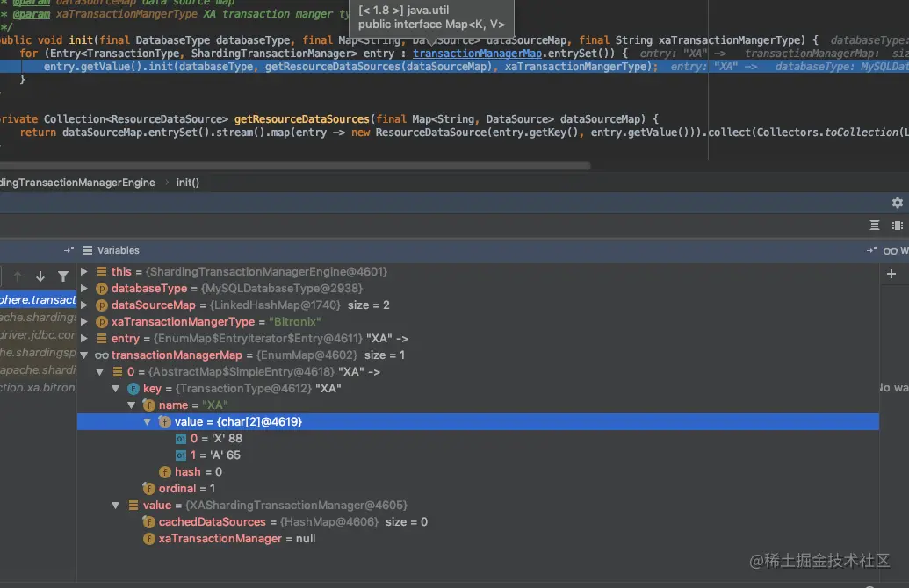Click the frames up arrow
909x588 pixels.
[18, 276]
